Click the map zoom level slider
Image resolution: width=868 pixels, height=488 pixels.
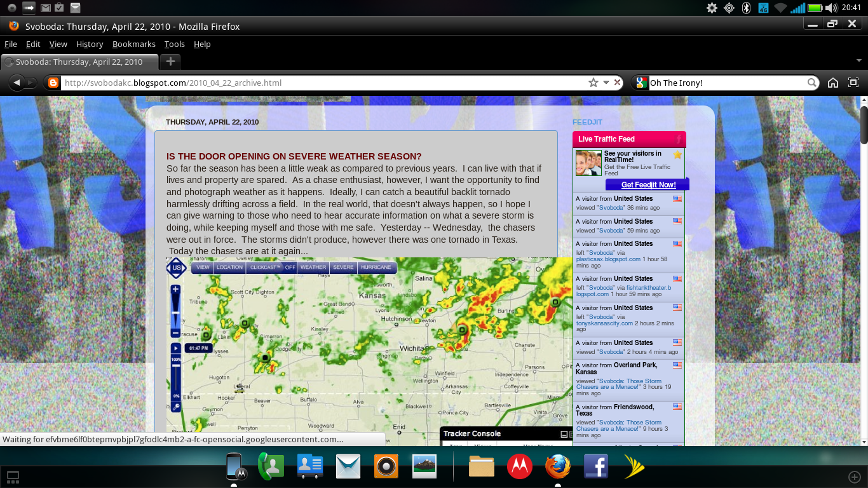[x=175, y=311]
